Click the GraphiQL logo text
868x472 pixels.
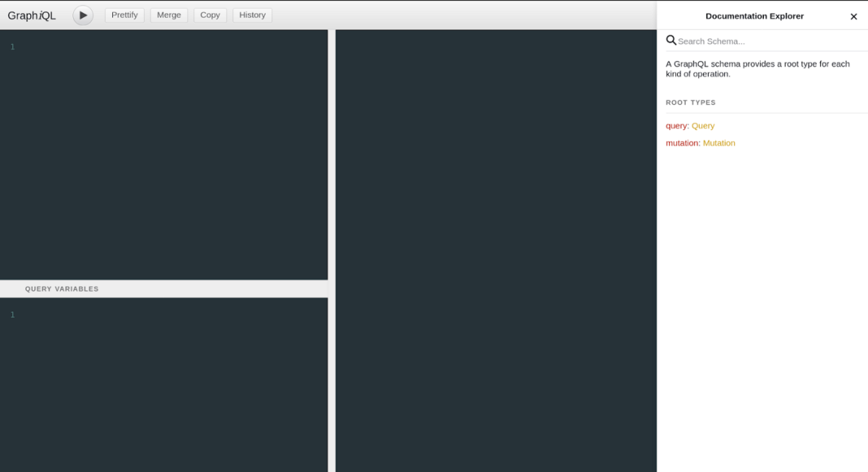pyautogui.click(x=32, y=14)
